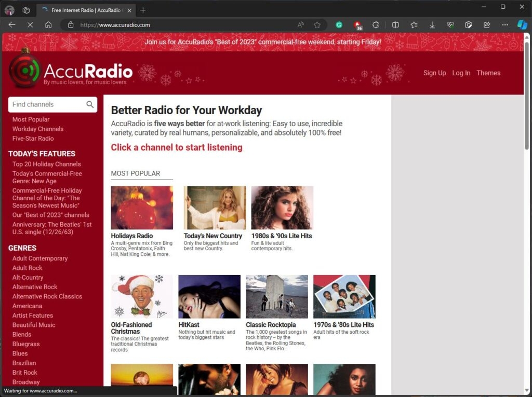This screenshot has height=397, width=532.
Task: Select Bluegrass genre
Action: 26,344
